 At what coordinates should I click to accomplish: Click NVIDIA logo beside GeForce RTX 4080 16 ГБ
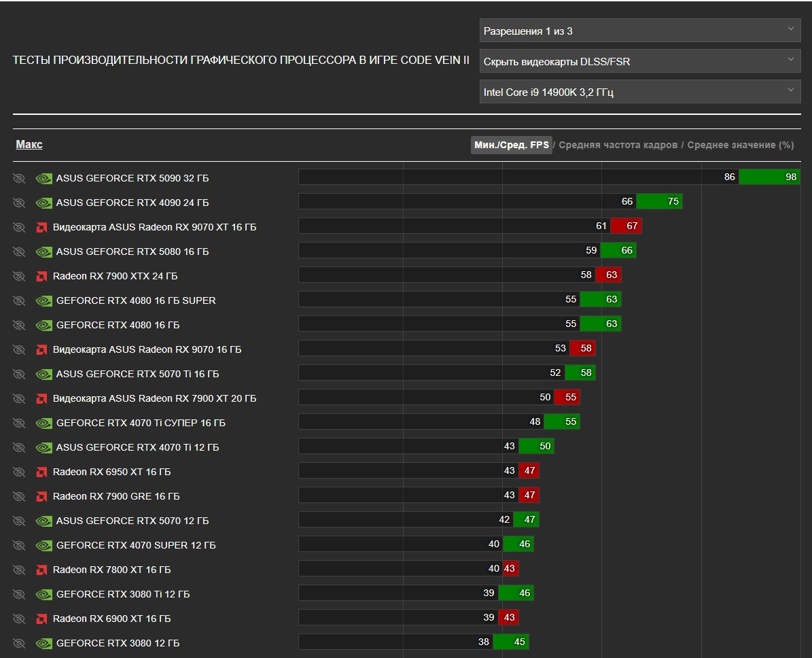tap(44, 326)
